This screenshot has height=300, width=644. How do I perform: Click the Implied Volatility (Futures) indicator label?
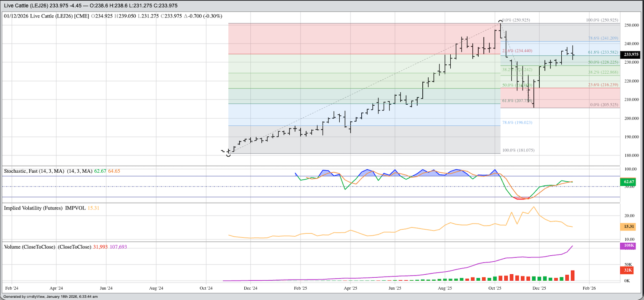[33, 208]
